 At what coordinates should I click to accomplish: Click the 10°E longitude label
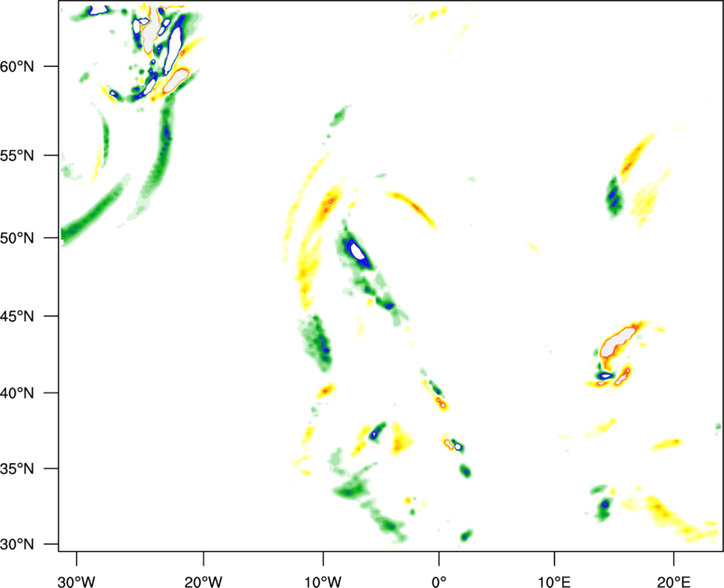(x=554, y=582)
